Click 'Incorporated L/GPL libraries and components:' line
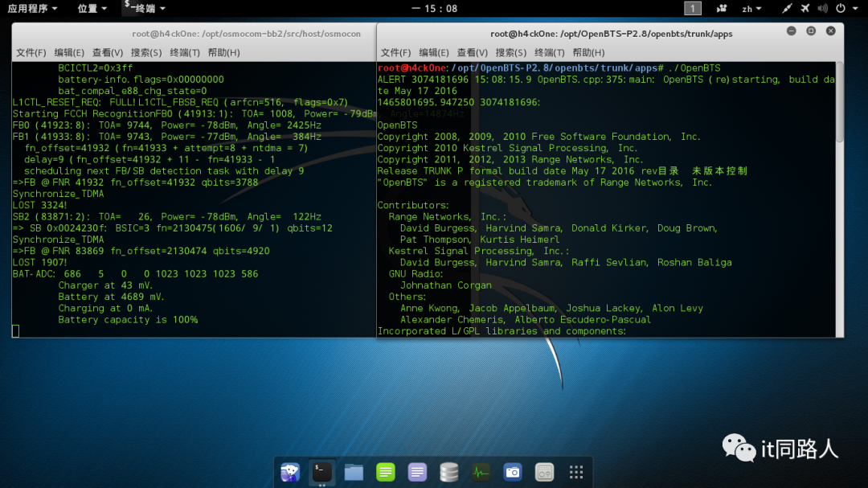868x488 pixels. pos(502,331)
